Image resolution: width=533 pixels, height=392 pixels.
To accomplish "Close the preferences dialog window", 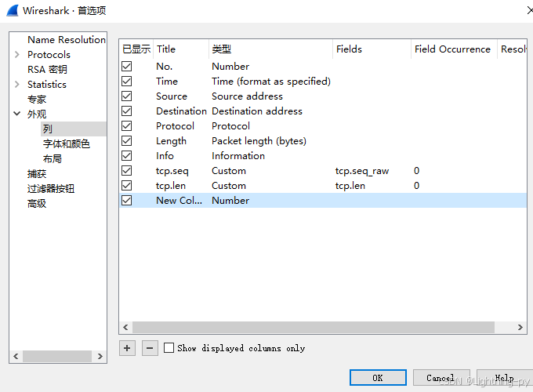I will (x=529, y=10).
